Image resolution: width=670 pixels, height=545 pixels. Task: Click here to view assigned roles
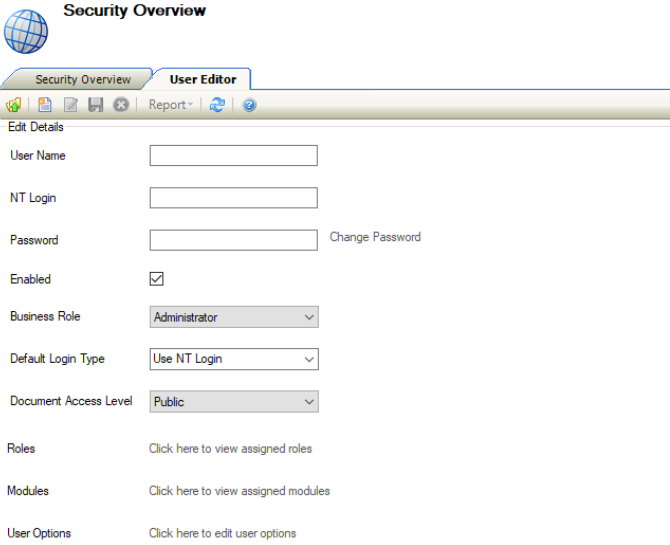click(230, 449)
